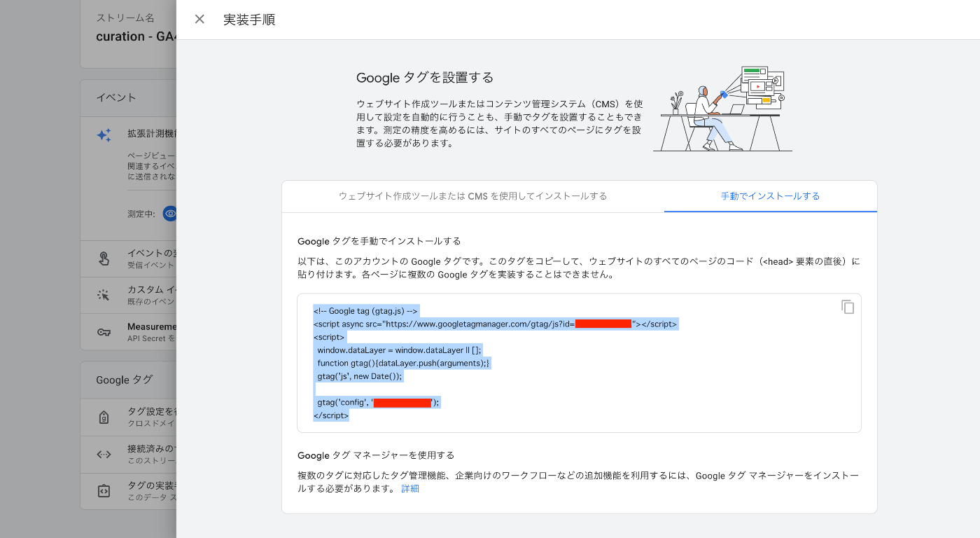
Task: Click the Google タグを設置する heading
Action: 425,77
